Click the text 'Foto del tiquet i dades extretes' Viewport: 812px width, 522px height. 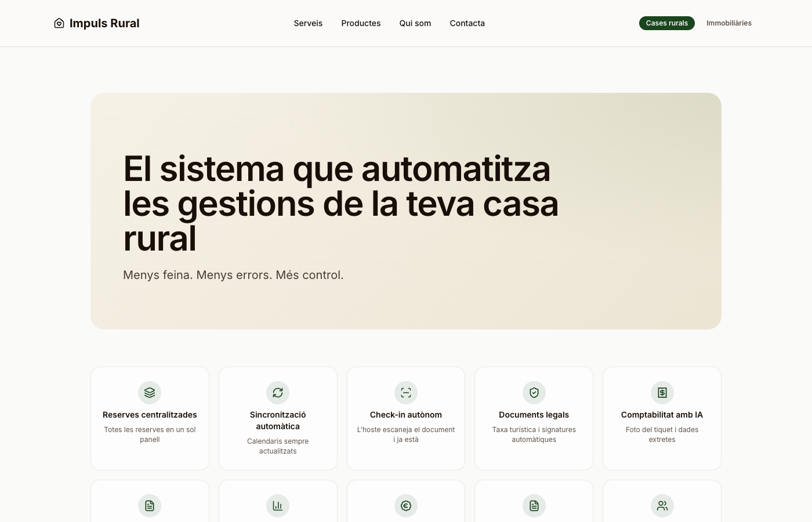tap(662, 434)
